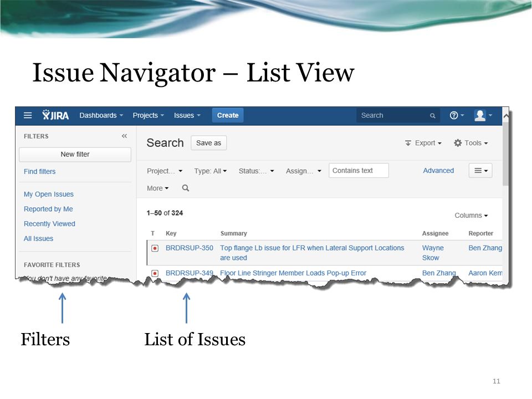
Task: Open the Projects menu
Action: [149, 115]
